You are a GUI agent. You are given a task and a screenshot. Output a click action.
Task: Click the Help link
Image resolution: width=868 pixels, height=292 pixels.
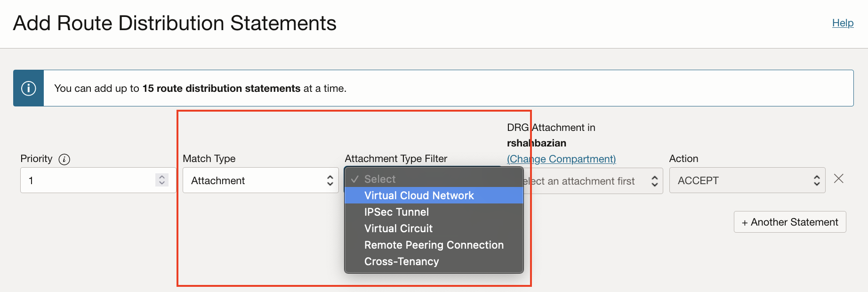(843, 23)
